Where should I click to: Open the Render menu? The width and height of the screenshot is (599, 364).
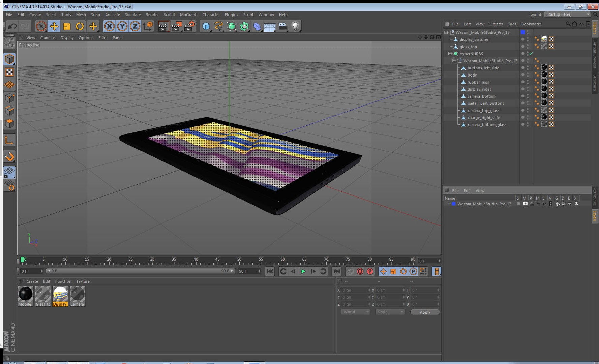pyautogui.click(x=152, y=15)
